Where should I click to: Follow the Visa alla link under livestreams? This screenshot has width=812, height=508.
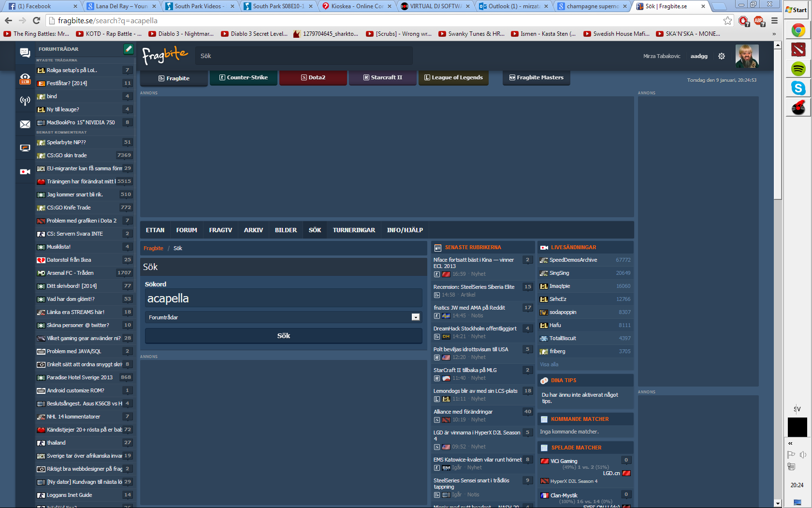549,364
